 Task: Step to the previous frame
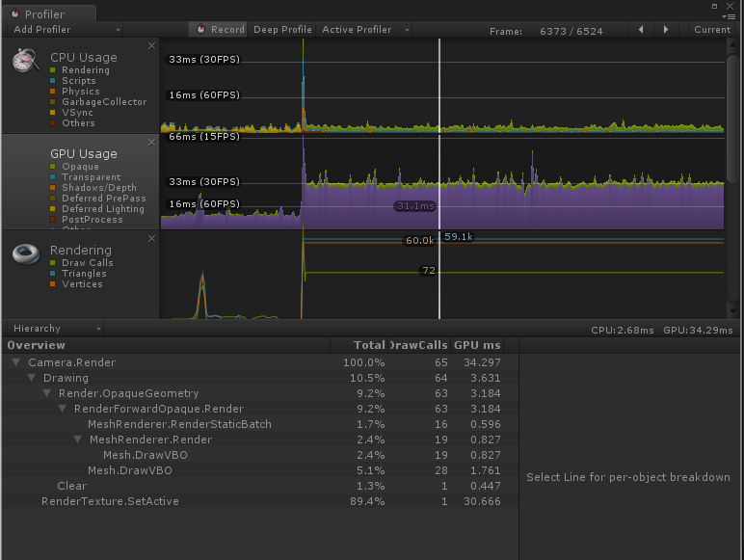click(x=641, y=30)
